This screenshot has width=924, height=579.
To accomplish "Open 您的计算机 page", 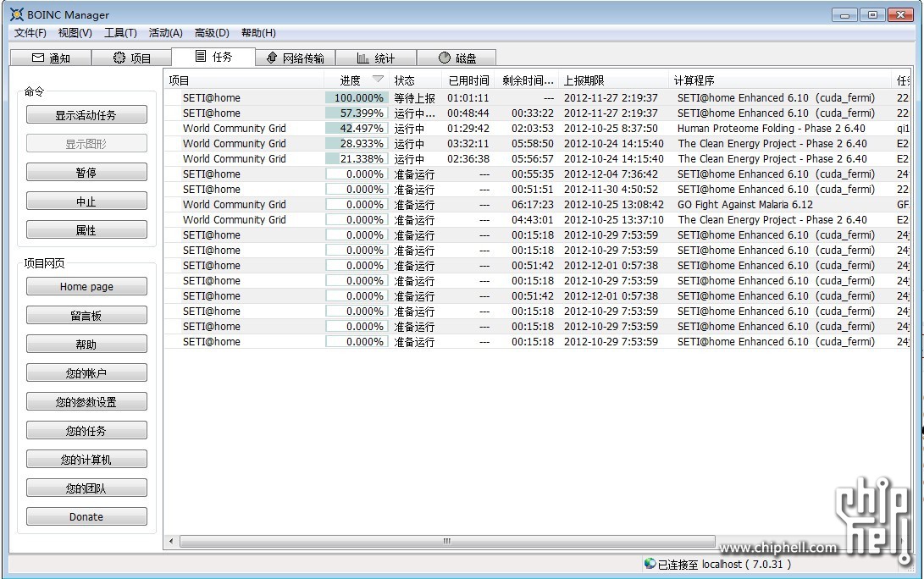I will [86, 460].
